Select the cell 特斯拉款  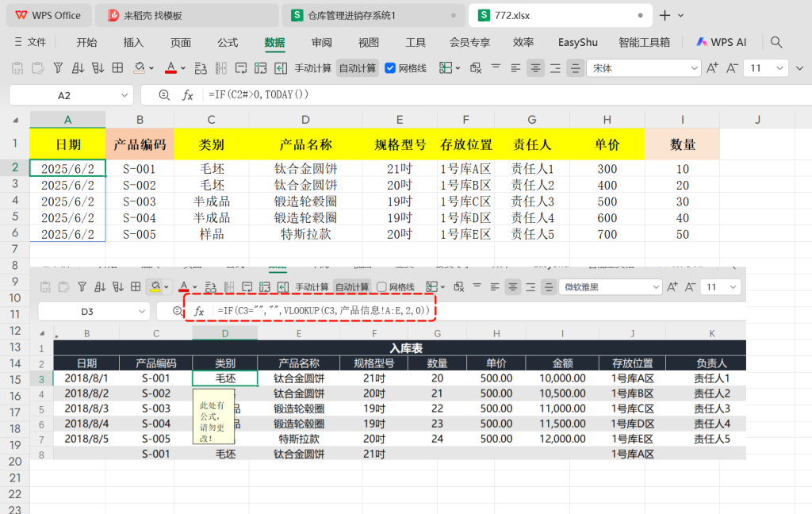click(305, 234)
